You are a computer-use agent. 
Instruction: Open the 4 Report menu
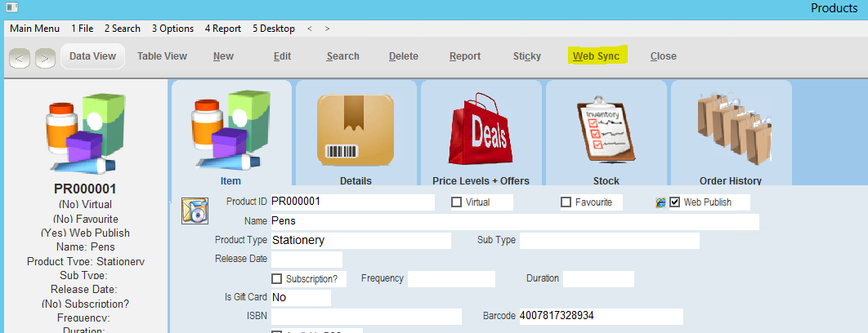click(222, 29)
